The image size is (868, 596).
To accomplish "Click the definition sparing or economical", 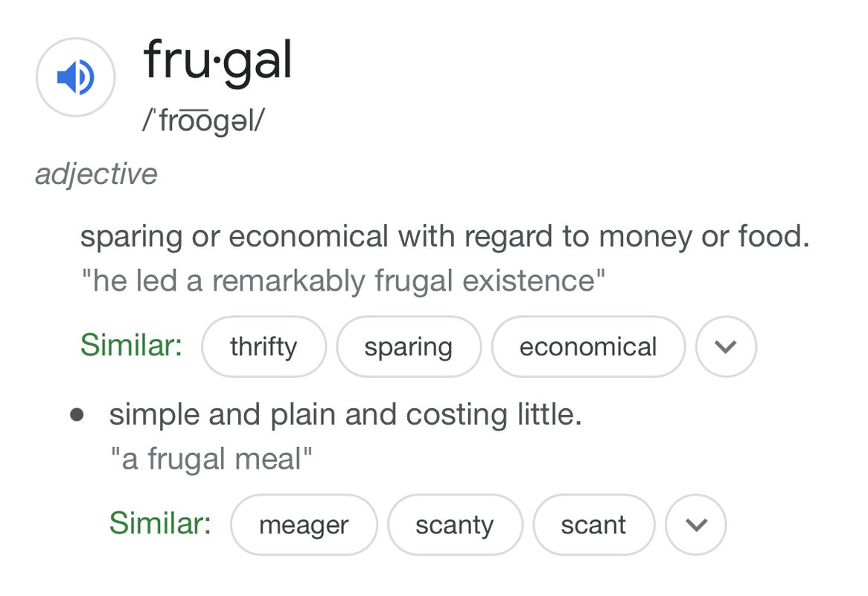I will point(445,236).
